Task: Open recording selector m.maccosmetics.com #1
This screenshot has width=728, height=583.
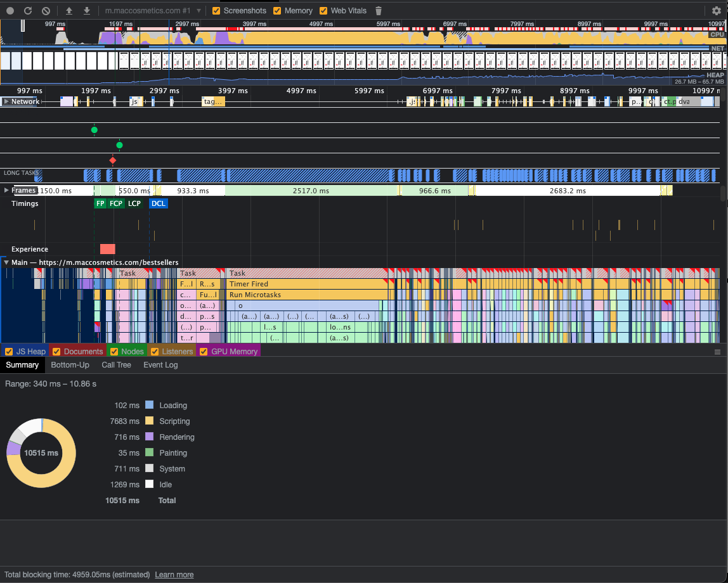Action: click(153, 11)
